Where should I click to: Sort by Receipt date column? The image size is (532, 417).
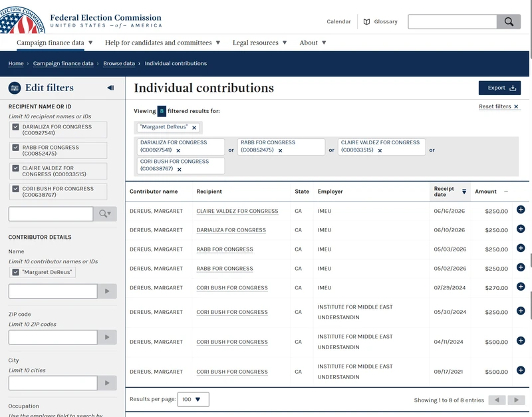(x=450, y=192)
